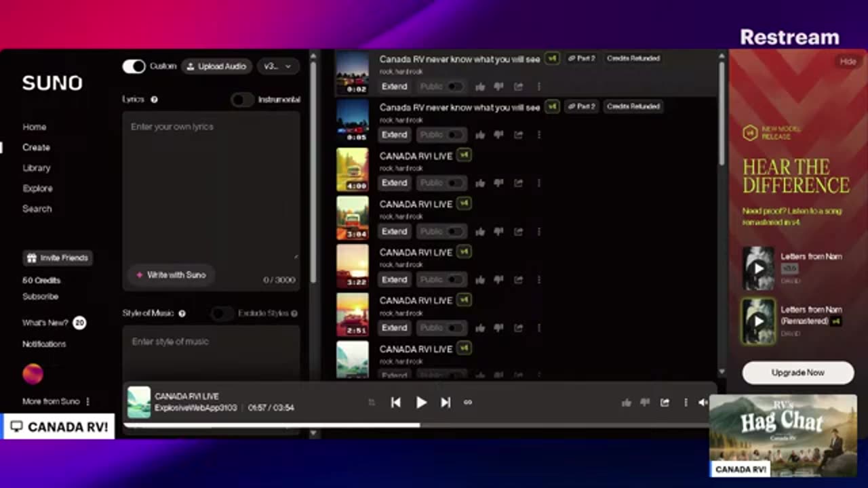
Task: Like the 2:51 CANADA RV! LIVE track
Action: 480,327
